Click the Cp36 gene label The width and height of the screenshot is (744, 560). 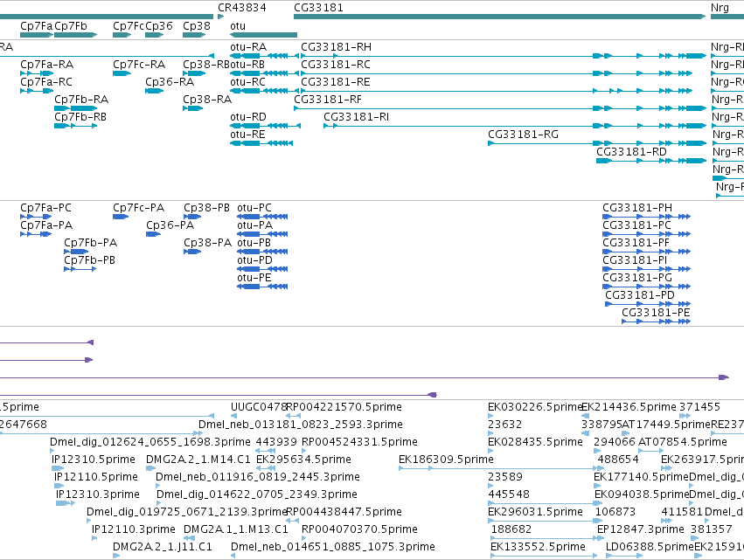coord(159,26)
